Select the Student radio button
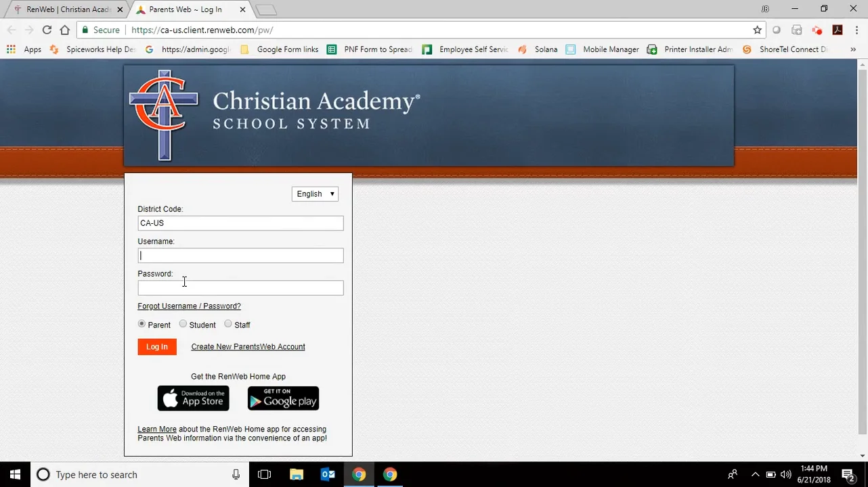 coord(183,324)
